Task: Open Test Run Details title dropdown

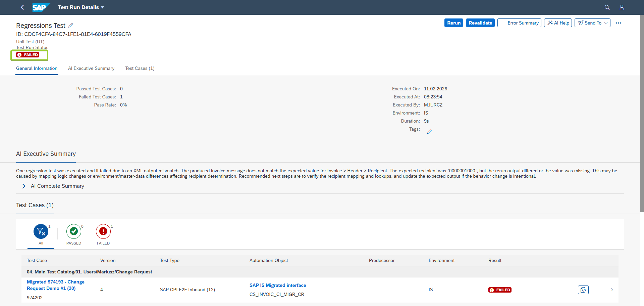Action: tap(81, 7)
